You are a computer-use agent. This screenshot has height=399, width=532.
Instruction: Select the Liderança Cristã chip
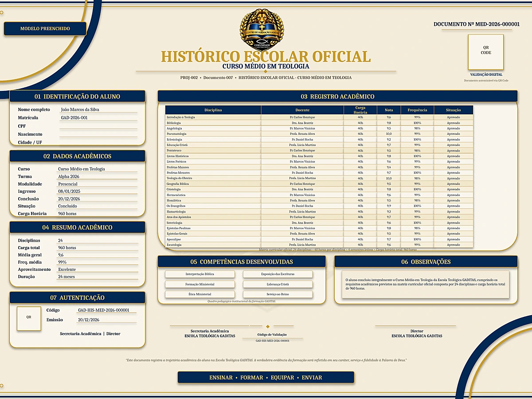[x=278, y=284]
